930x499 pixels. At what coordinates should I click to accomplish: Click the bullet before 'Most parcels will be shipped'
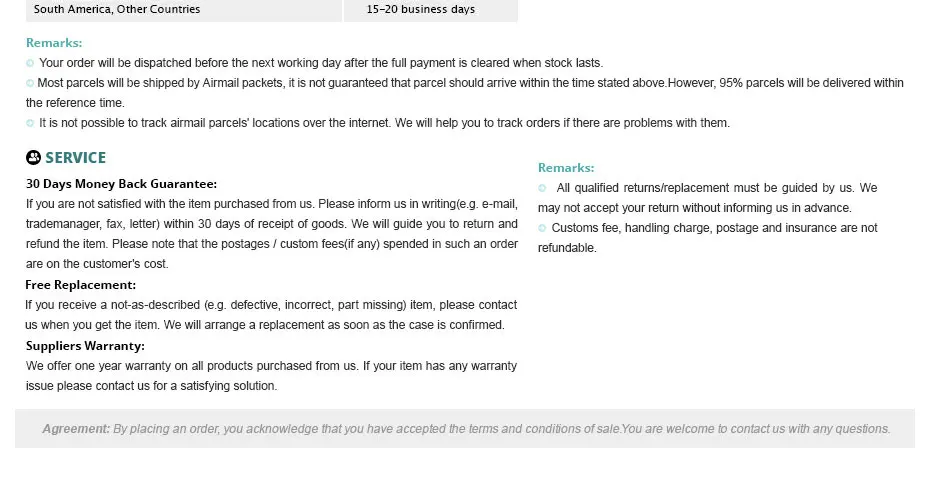click(x=30, y=83)
